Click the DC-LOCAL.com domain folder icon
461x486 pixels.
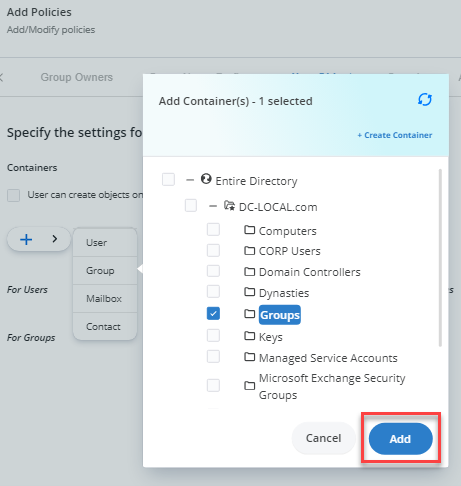click(229, 206)
